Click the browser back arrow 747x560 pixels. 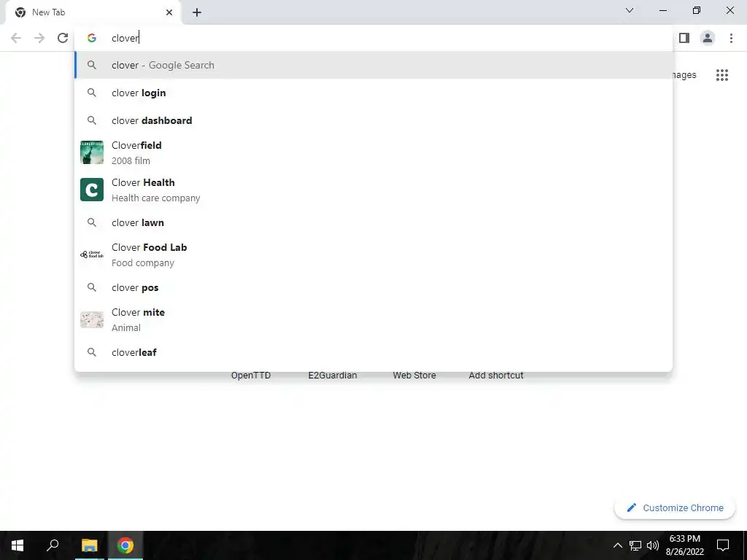pyautogui.click(x=16, y=38)
